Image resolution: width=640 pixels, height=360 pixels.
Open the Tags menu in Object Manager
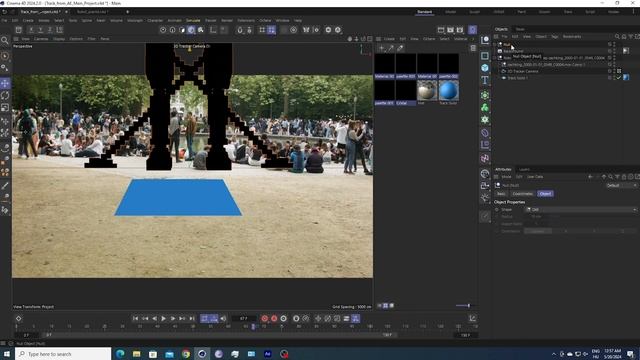555,36
